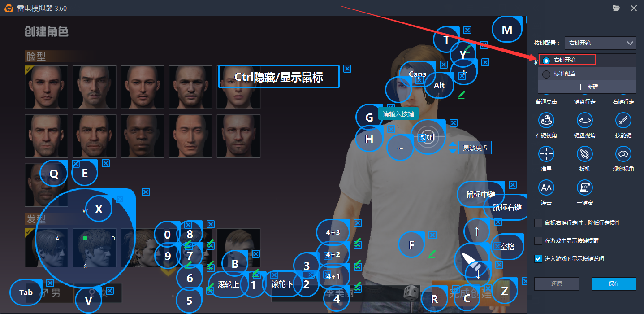
Task: Select the 右键视角 (right-click view) icon
Action: point(546,120)
